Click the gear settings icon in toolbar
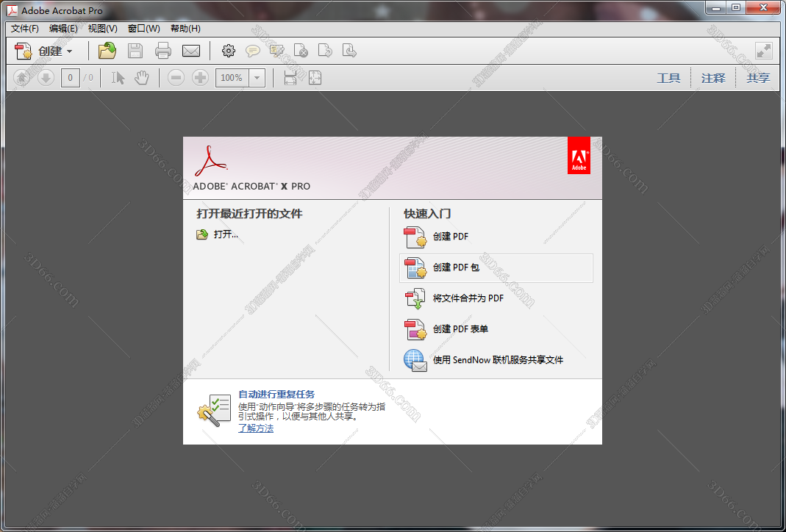This screenshot has height=532, width=786. [229, 51]
